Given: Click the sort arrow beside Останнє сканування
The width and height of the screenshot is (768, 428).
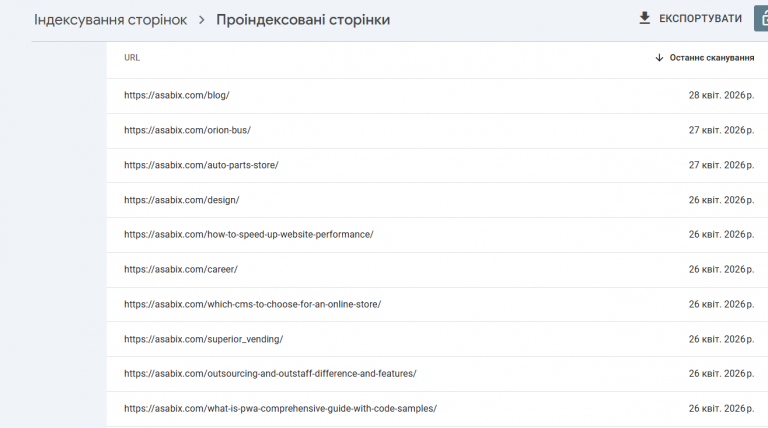Looking at the screenshot, I should [x=659, y=58].
